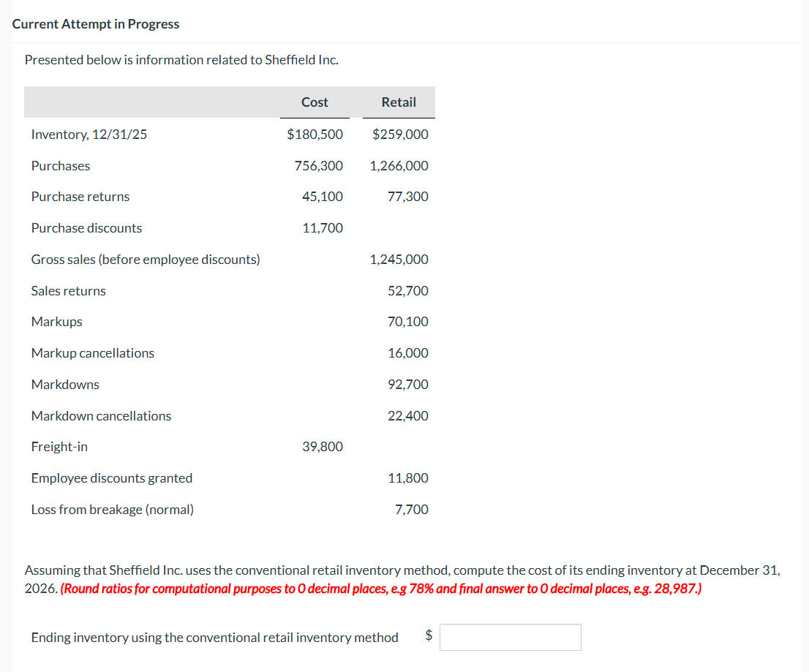
Task: Click the 11,700 purchase discounts value
Action: 323,228
